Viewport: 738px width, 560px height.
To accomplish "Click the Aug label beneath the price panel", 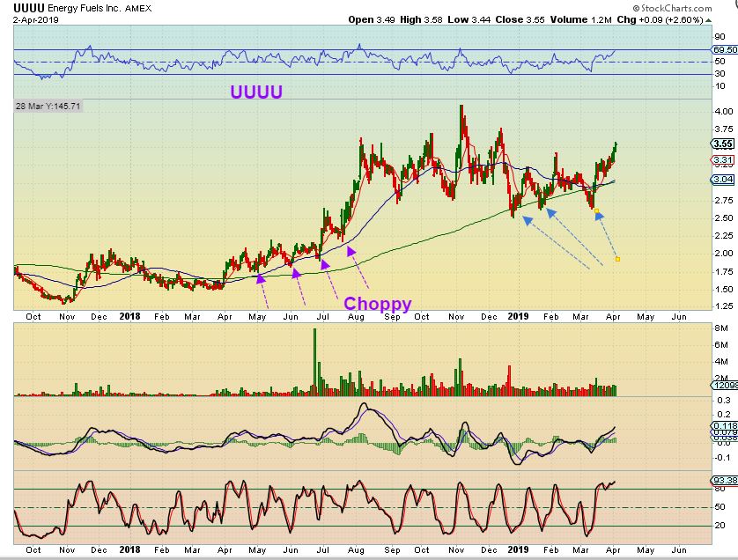I will coord(356,317).
